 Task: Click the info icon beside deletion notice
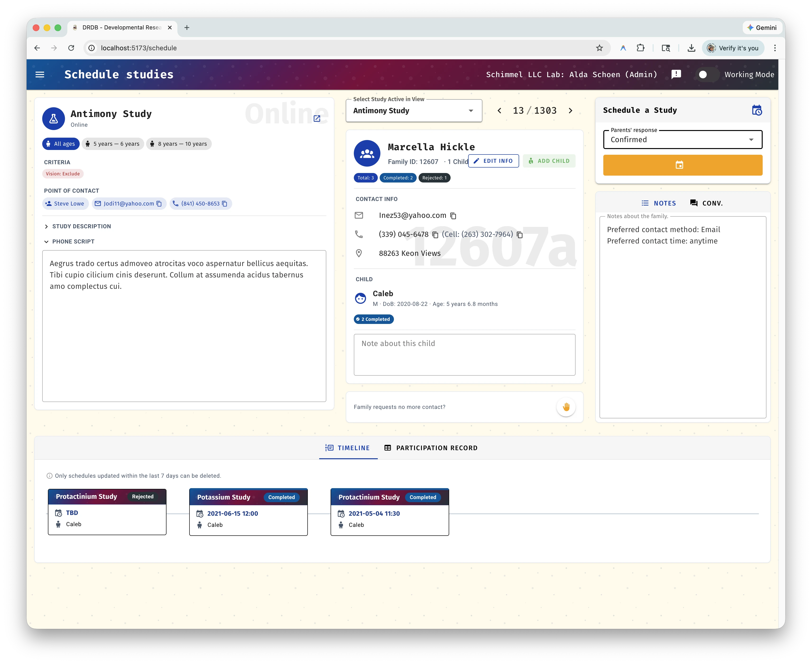pos(49,476)
